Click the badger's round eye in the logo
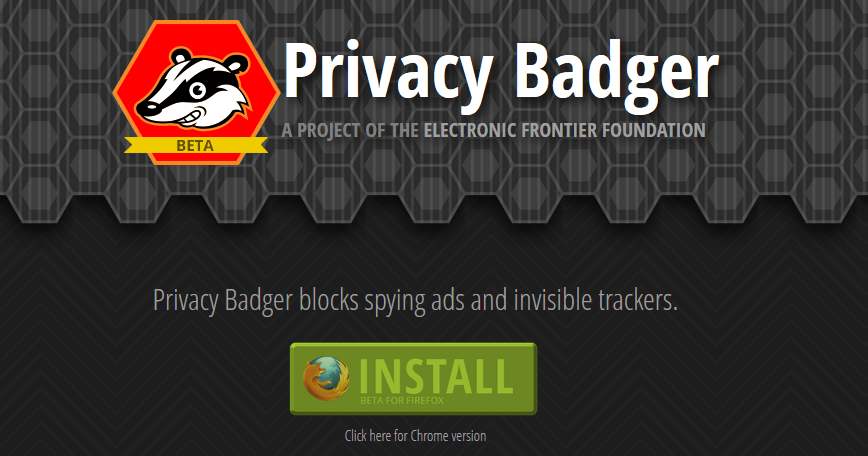This screenshot has width=868, height=456. pyautogui.click(x=198, y=89)
